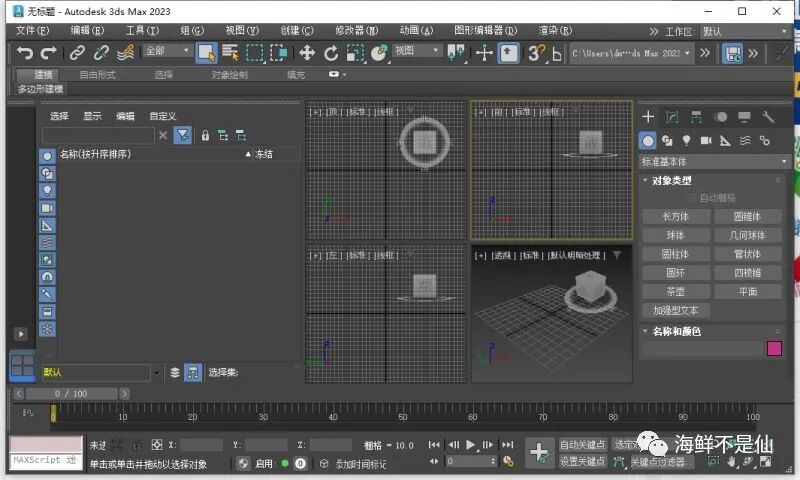
Task: Select the Scale tool
Action: pyautogui.click(x=355, y=53)
